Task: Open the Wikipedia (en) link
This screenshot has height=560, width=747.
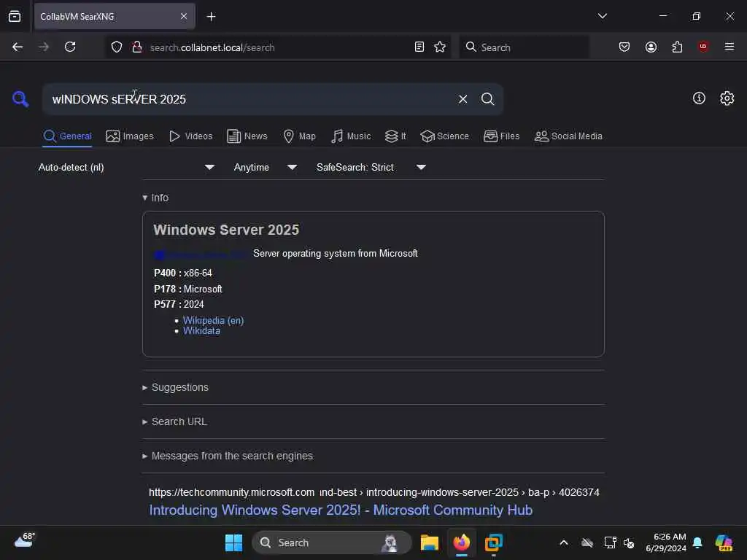Action: coord(213,320)
